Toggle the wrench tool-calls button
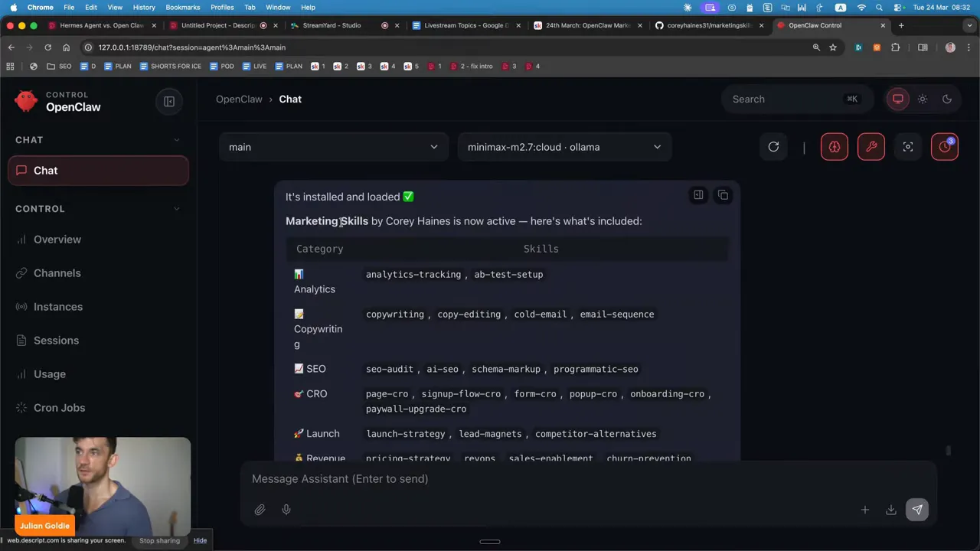Image resolution: width=980 pixels, height=551 pixels. coord(871,147)
